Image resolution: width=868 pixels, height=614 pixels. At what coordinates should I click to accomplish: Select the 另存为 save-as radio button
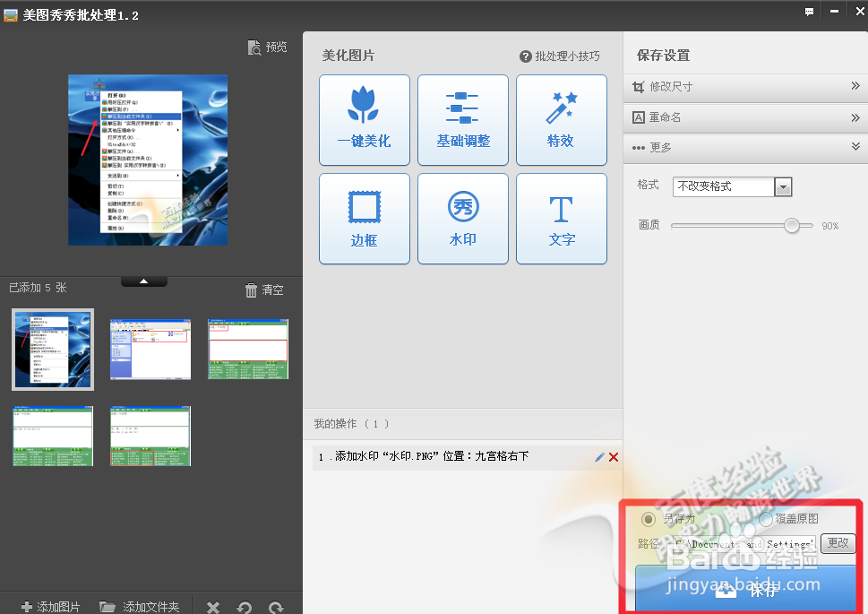coord(648,519)
